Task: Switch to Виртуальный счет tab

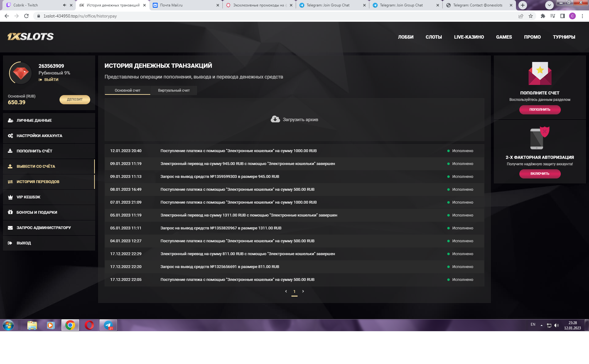Action: click(x=174, y=90)
